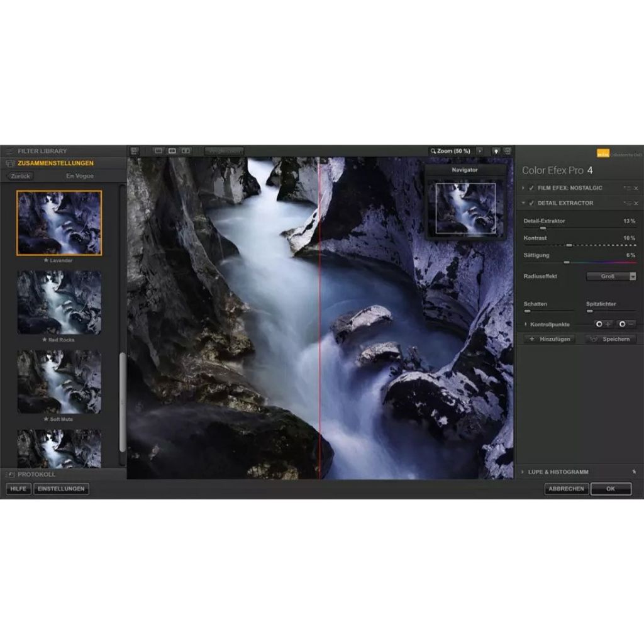Switch to single image view

[158, 151]
